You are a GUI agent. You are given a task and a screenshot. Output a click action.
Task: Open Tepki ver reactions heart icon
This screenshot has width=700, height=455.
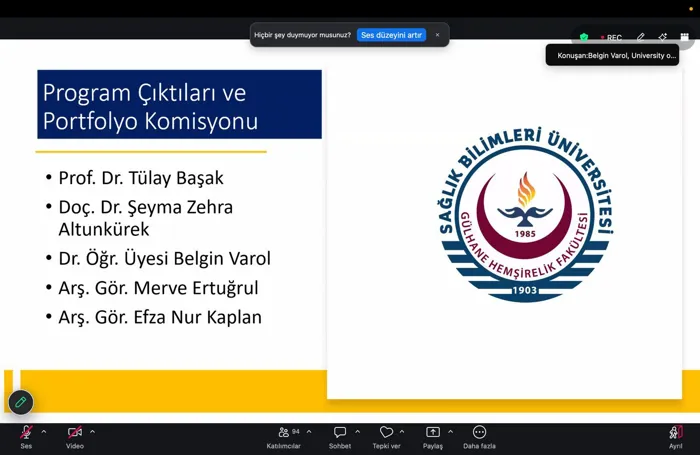[386, 432]
